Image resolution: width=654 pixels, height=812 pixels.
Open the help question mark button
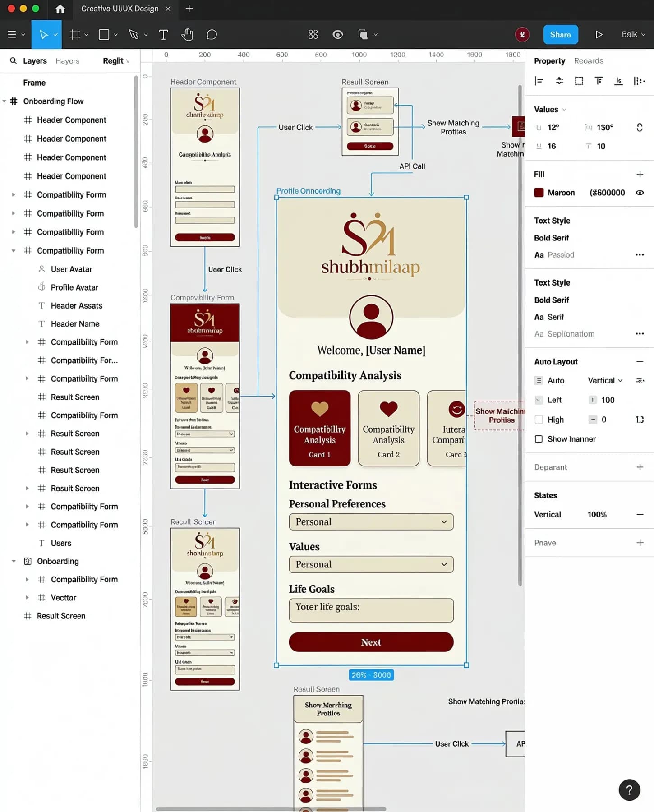coord(629,790)
